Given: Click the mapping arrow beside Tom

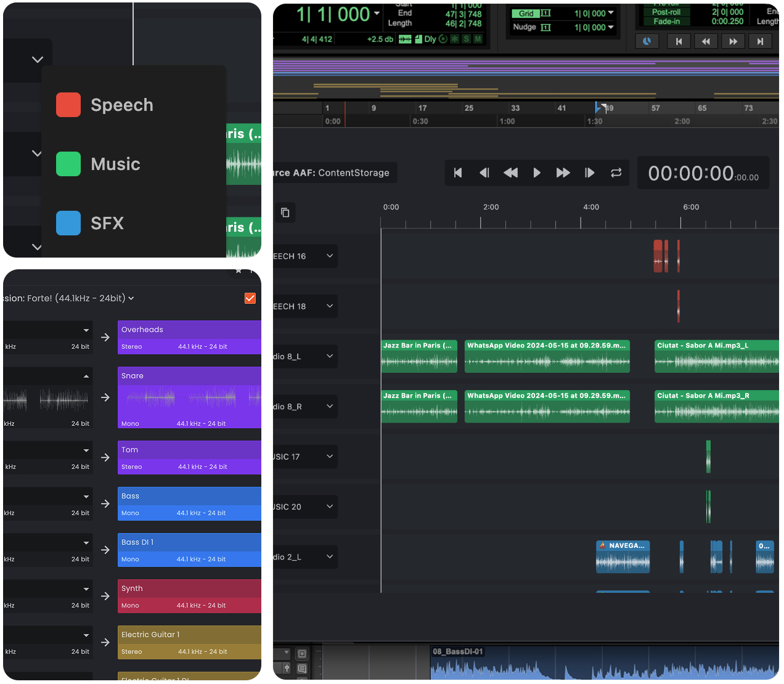Looking at the screenshot, I should [x=105, y=457].
